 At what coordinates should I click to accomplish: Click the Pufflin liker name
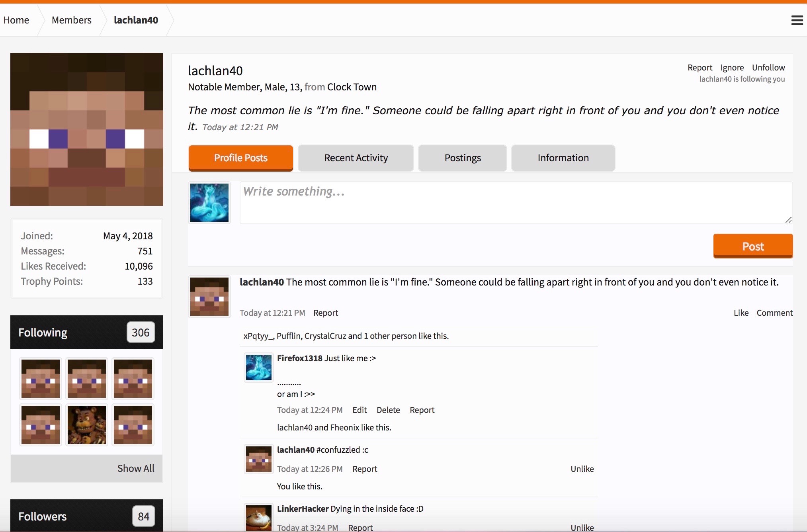tap(289, 336)
